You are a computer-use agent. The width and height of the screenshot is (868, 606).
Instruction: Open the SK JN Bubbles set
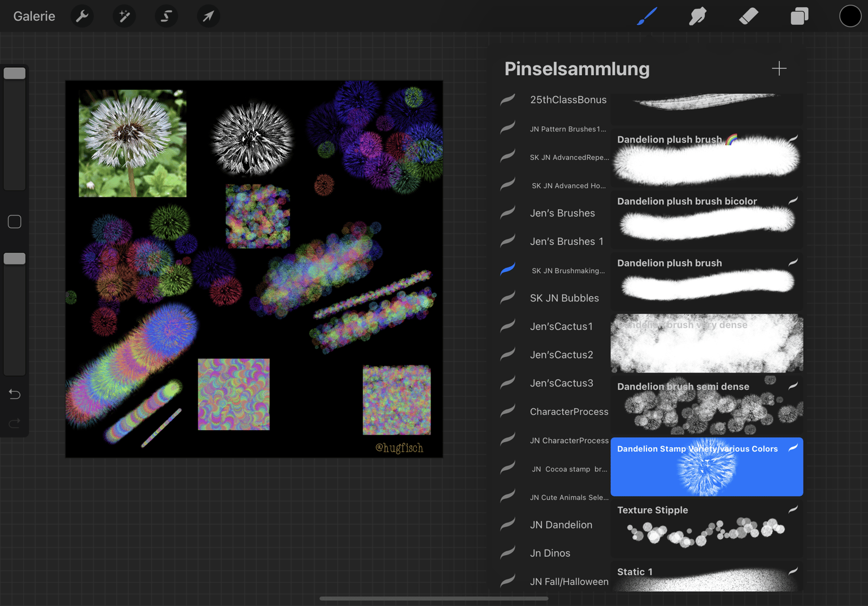pyautogui.click(x=554, y=298)
